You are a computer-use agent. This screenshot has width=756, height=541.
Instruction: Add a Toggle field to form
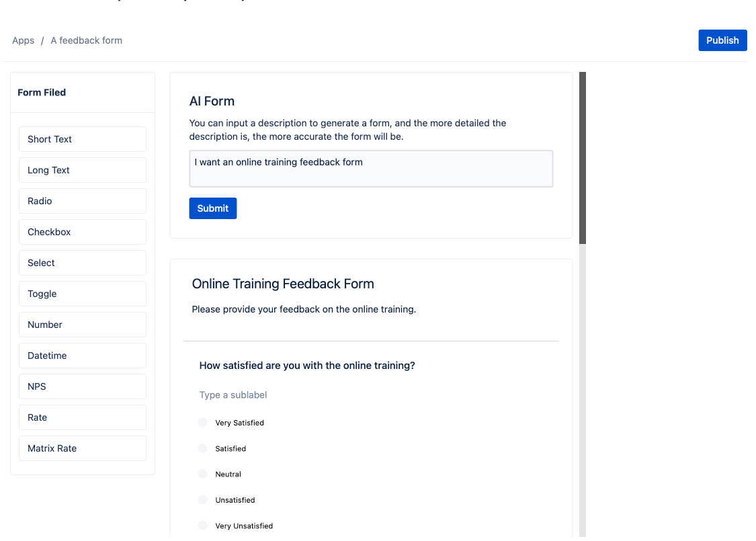click(x=82, y=294)
